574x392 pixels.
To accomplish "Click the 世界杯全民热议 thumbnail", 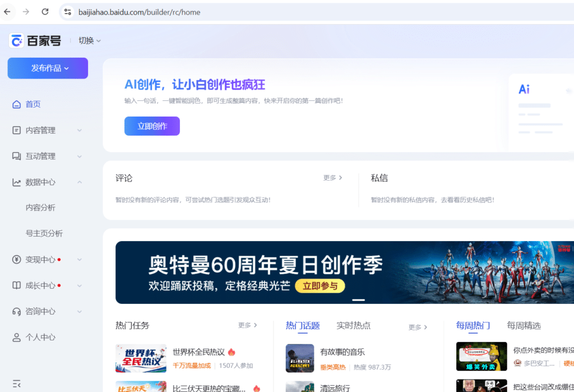I will pyautogui.click(x=141, y=358).
